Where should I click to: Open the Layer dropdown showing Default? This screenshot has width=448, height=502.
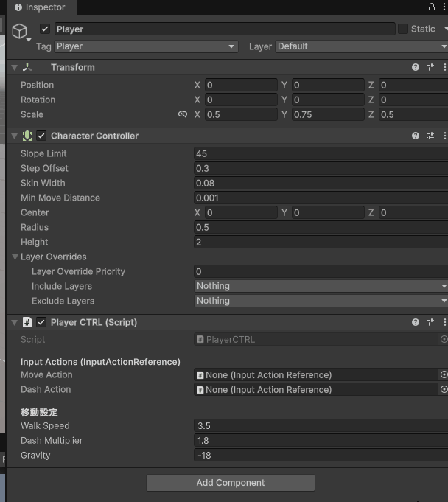tap(361, 46)
